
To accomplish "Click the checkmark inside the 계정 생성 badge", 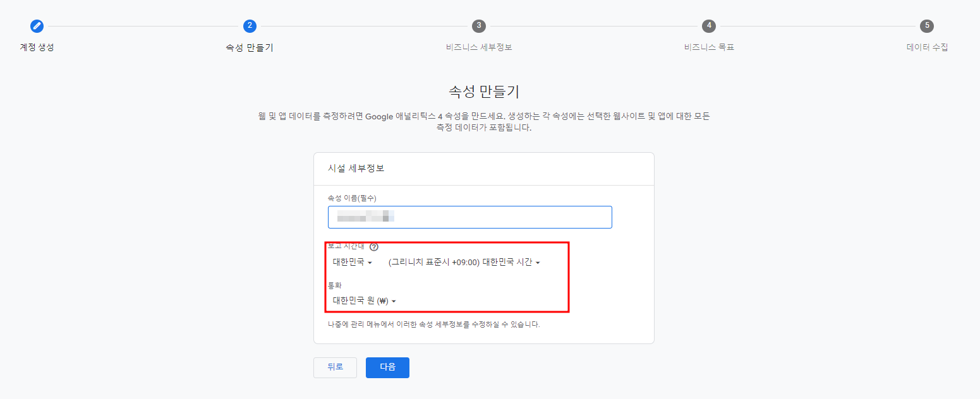I will 37,26.
